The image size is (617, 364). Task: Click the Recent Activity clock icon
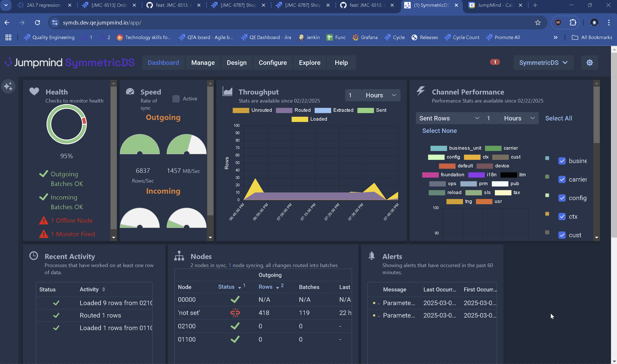click(x=34, y=256)
